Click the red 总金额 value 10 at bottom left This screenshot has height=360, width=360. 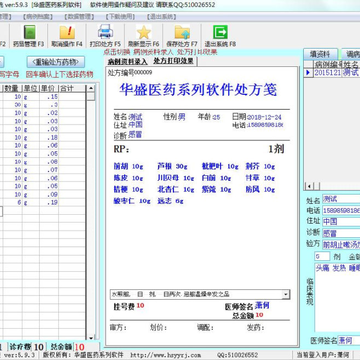(80, 347)
